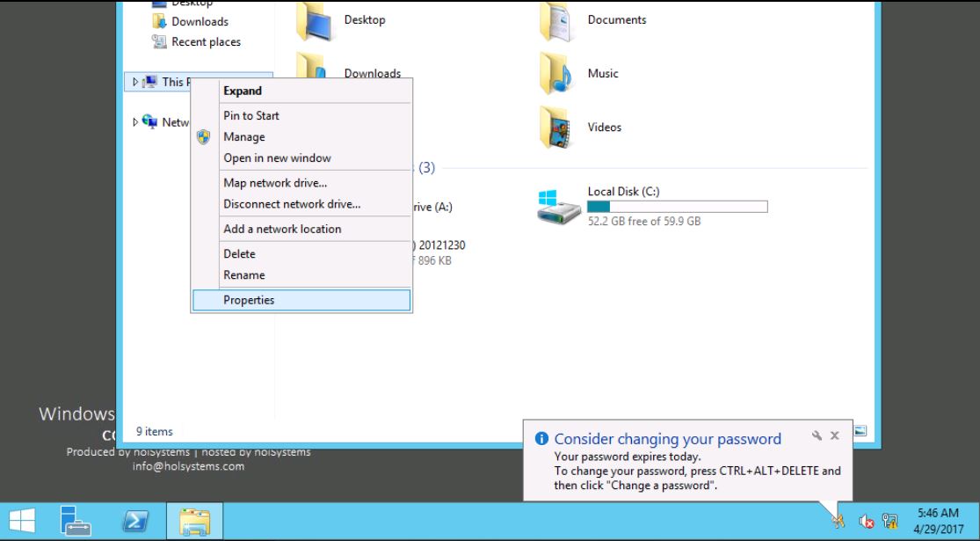Image resolution: width=980 pixels, height=541 pixels.
Task: Launch PowerShell from the taskbar
Action: click(135, 521)
